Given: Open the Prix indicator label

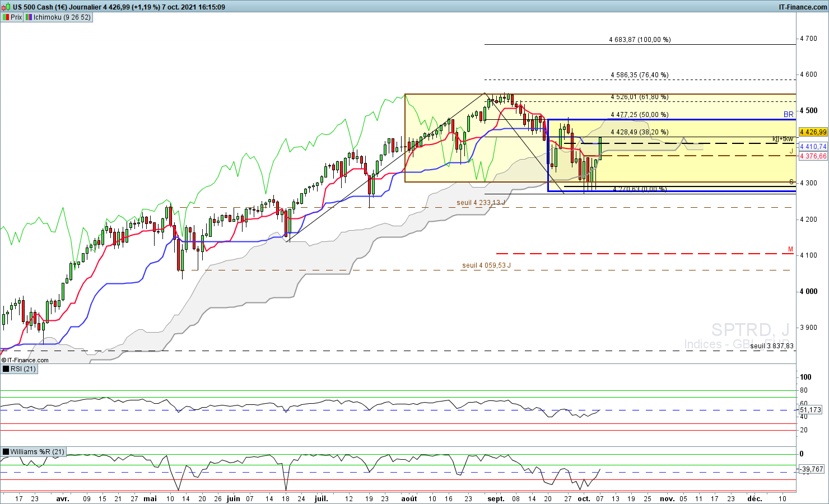Looking at the screenshot, I should point(16,17).
